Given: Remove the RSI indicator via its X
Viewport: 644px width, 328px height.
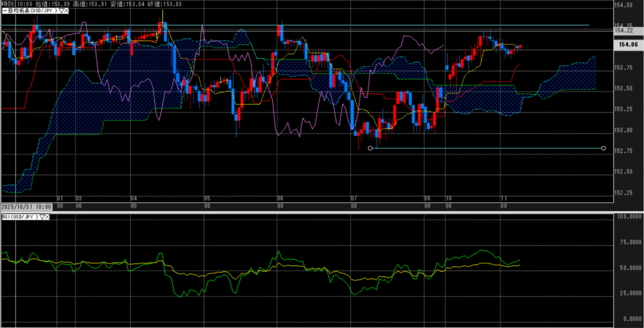Looking at the screenshot, I should point(48,217).
